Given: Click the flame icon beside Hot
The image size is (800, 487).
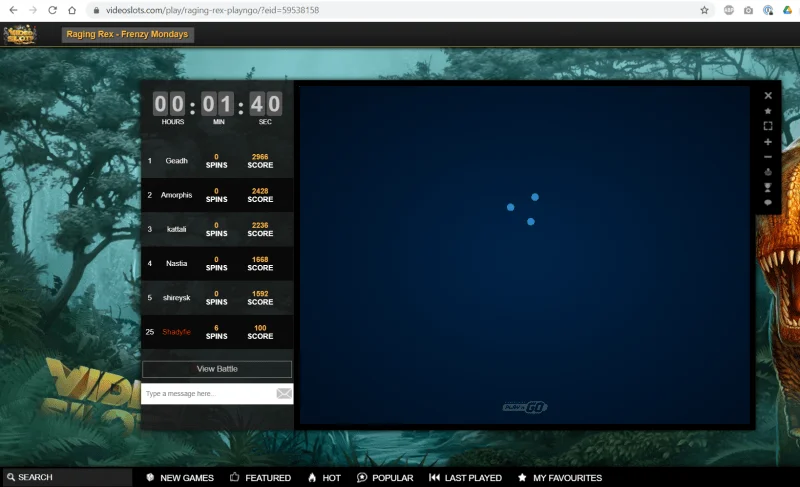Looking at the screenshot, I should [x=312, y=477].
